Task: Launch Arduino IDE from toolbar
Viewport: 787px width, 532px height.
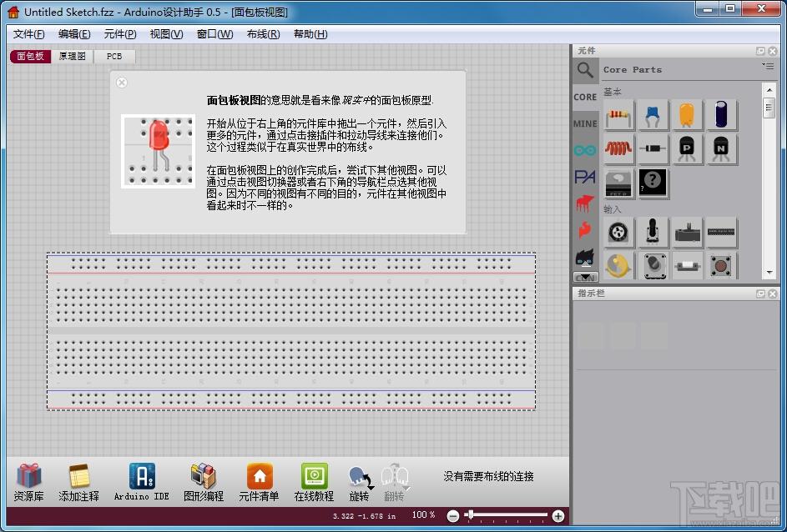Action: [x=142, y=482]
